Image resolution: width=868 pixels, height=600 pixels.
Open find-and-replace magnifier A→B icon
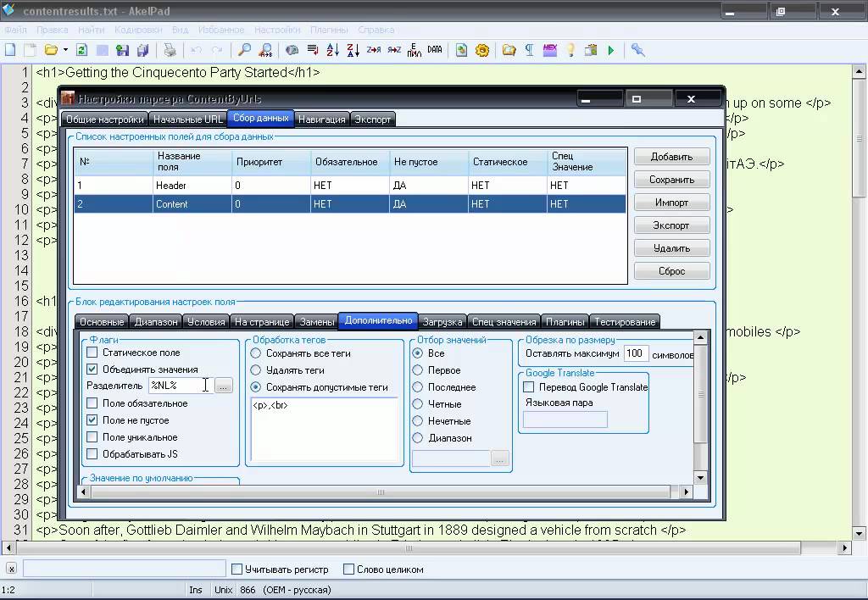coord(265,50)
